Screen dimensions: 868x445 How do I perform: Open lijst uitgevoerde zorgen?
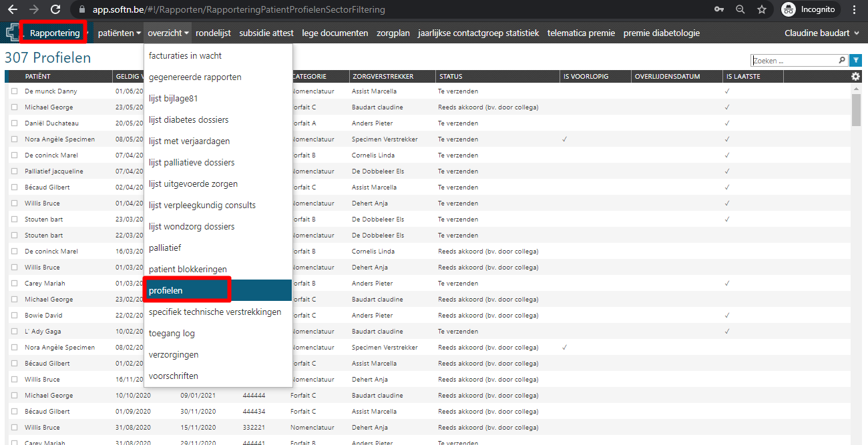(x=218, y=183)
